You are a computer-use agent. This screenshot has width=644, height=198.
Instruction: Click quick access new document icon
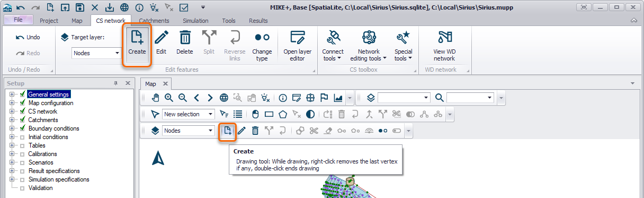[x=50, y=7]
